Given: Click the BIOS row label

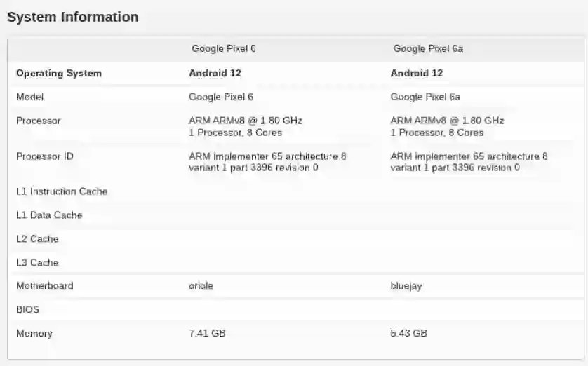Looking at the screenshot, I should click(x=28, y=309).
